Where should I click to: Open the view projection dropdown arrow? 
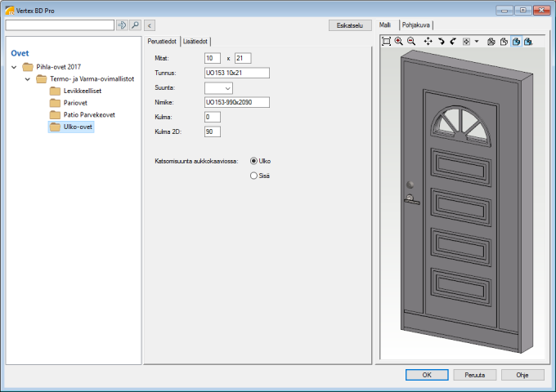click(x=476, y=41)
